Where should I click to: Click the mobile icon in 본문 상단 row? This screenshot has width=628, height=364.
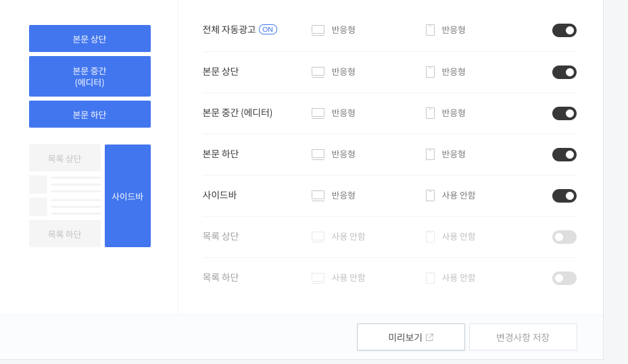click(430, 72)
